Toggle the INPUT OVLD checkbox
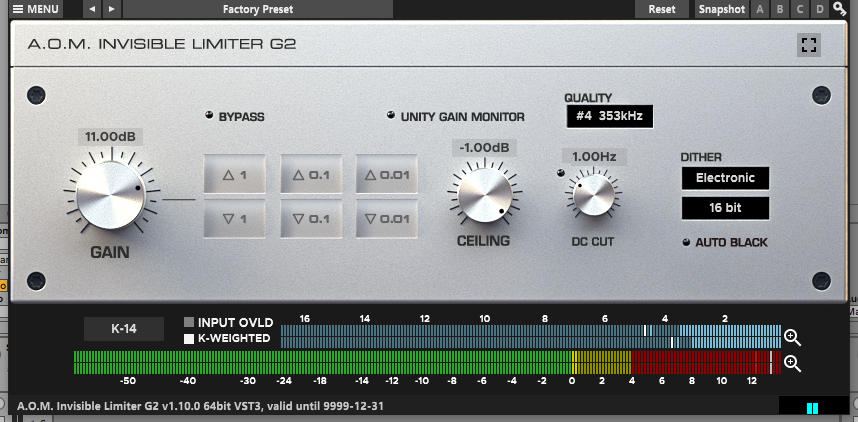Screen dimensions: 858x422 click(x=189, y=322)
